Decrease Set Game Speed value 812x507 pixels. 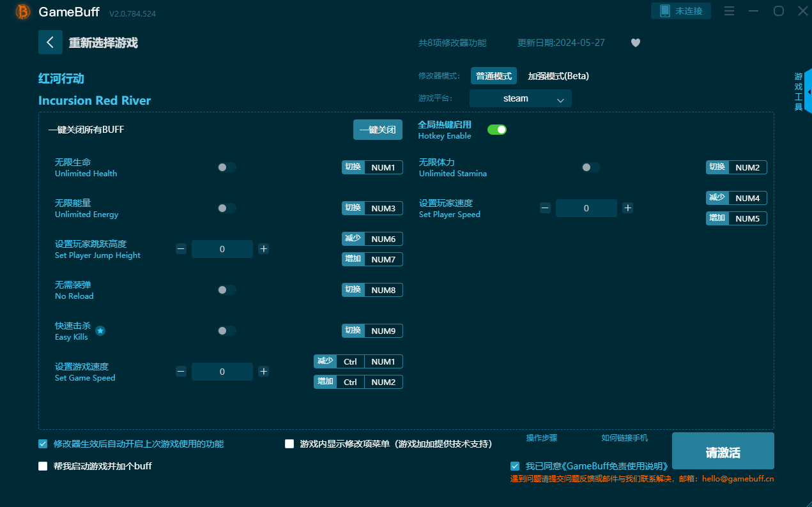pos(181,372)
